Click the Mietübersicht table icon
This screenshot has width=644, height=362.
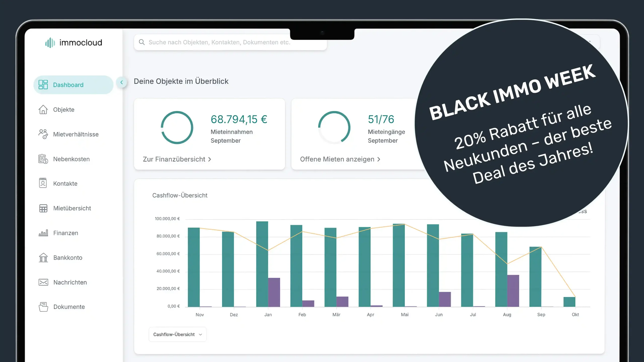[x=43, y=208]
